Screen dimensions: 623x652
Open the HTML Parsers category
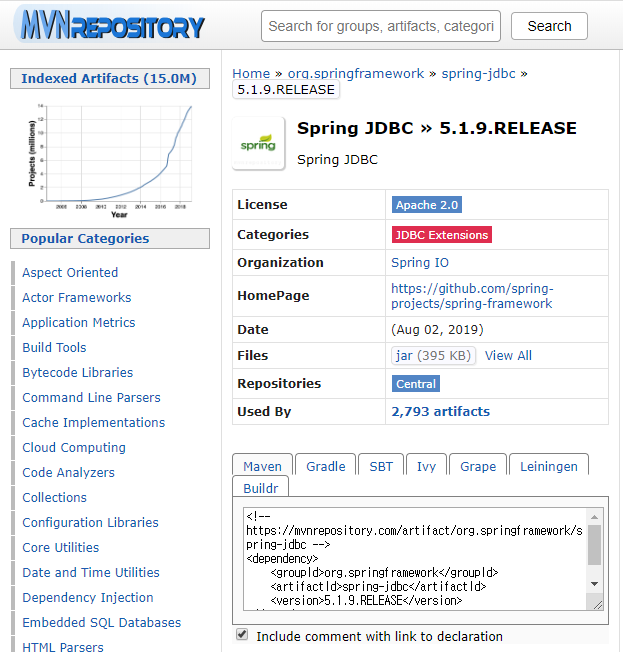coord(63,647)
